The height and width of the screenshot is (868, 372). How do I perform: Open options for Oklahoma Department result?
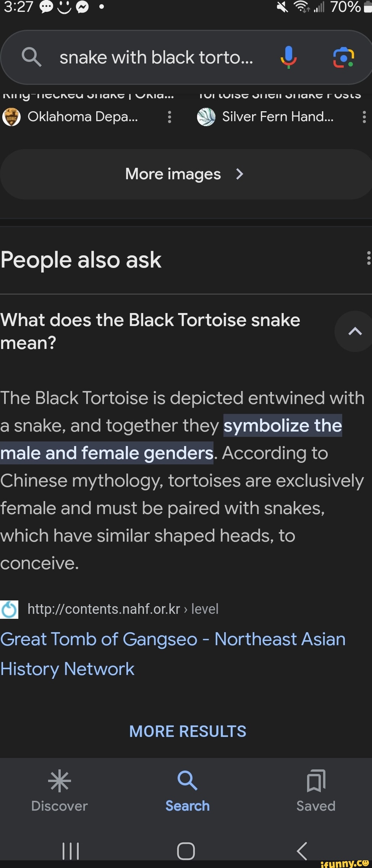coord(170,117)
